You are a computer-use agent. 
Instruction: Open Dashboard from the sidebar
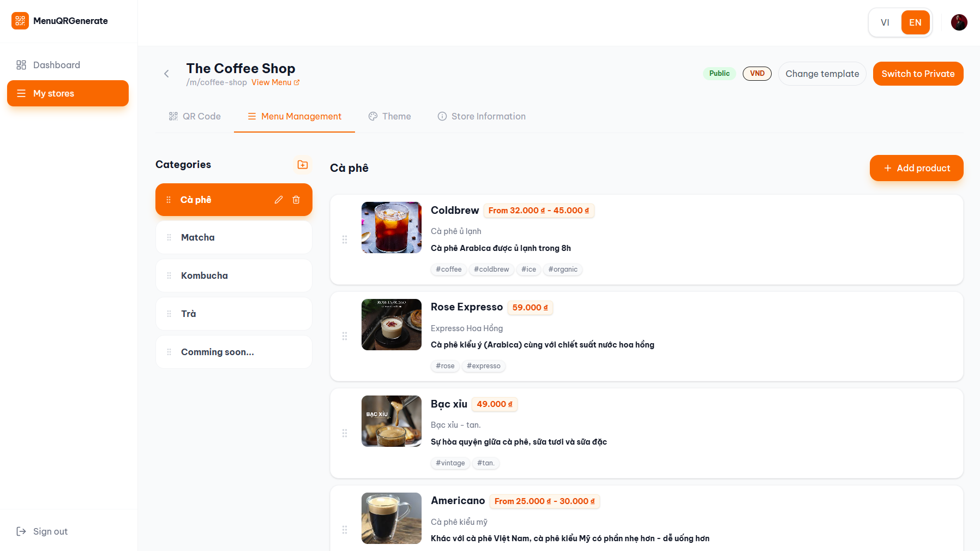[x=68, y=65]
